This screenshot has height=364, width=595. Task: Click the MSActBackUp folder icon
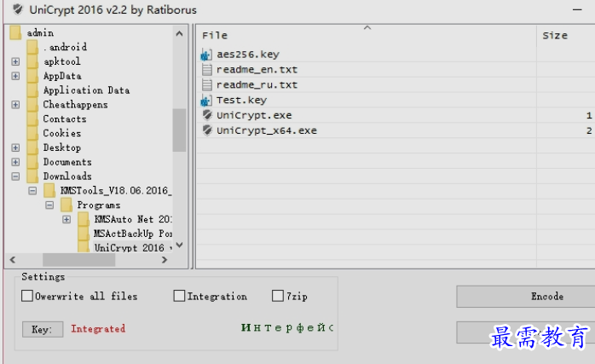click(84, 234)
